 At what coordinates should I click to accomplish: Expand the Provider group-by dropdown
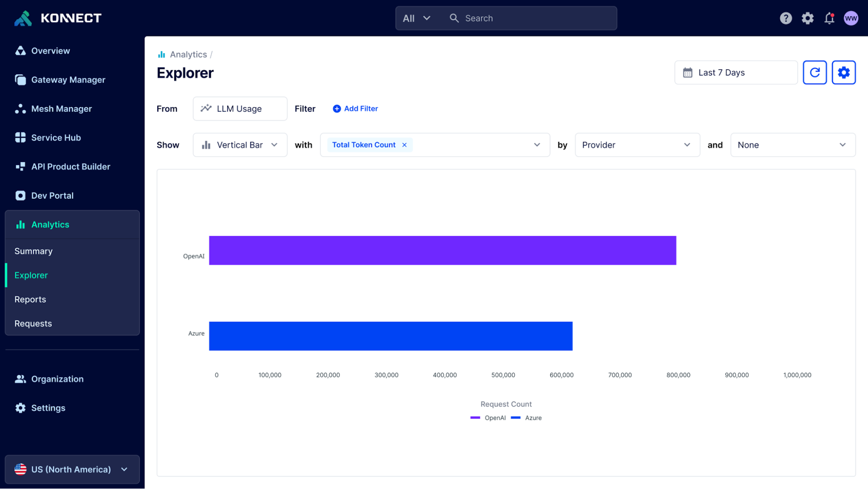(637, 145)
